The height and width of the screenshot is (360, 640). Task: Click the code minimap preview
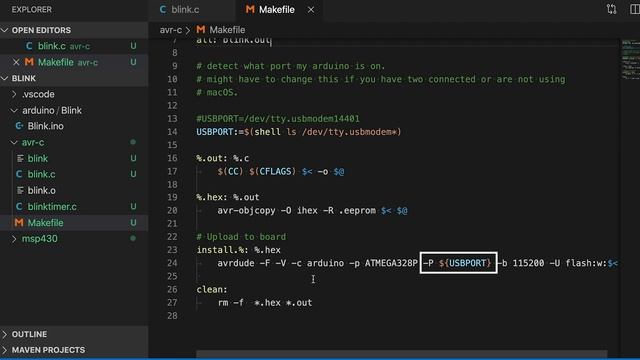[630, 59]
